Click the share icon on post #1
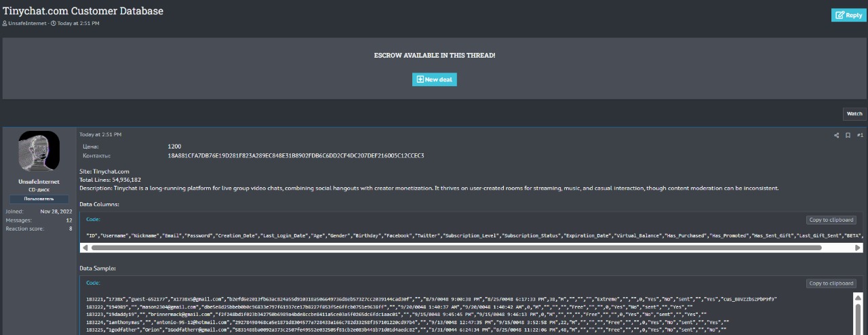The height and width of the screenshot is (335, 868). (836, 135)
